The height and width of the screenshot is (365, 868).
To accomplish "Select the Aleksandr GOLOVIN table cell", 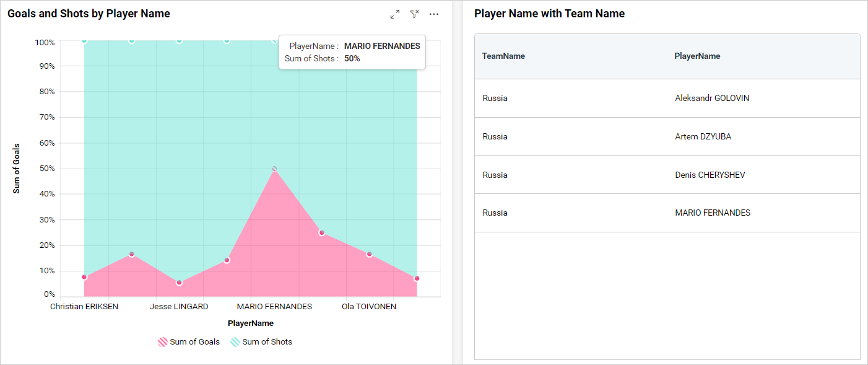I will (x=712, y=98).
